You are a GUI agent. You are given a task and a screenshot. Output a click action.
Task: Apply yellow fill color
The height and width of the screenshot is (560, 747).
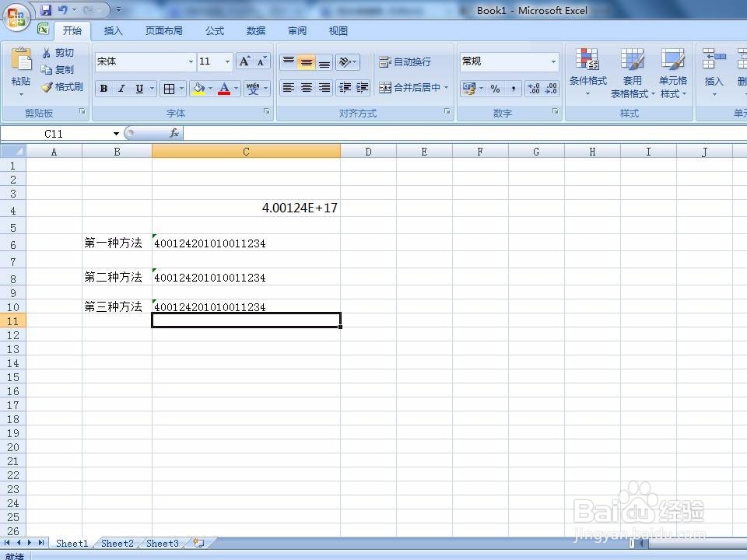tap(198, 89)
